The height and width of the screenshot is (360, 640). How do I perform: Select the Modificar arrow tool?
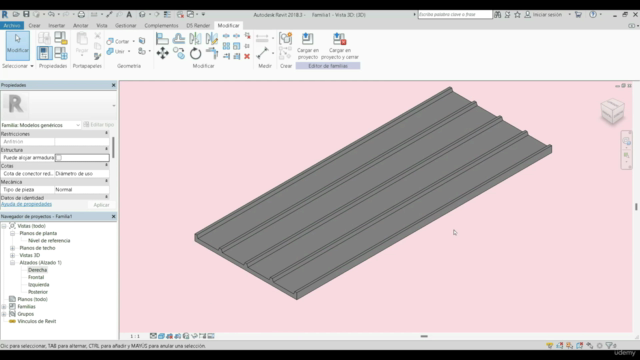point(18,45)
